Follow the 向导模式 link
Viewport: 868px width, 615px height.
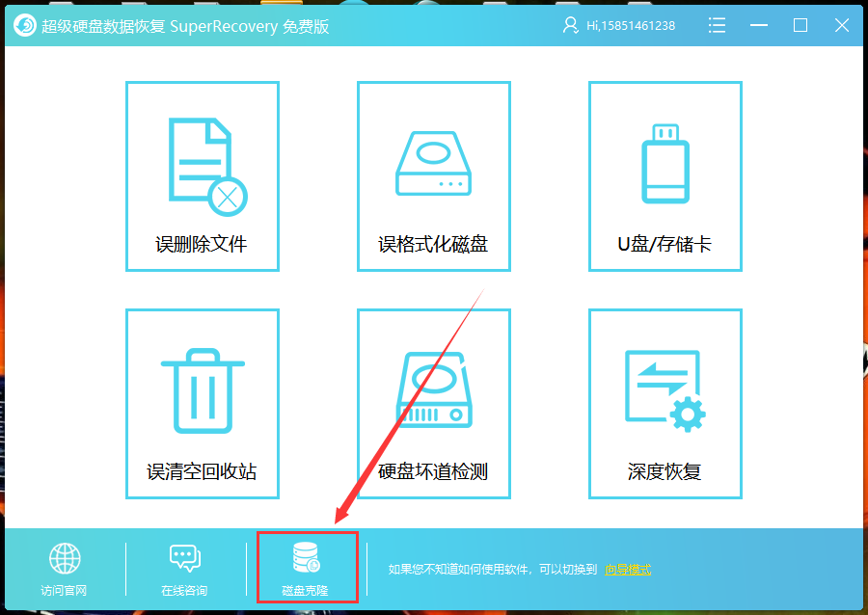[628, 570]
